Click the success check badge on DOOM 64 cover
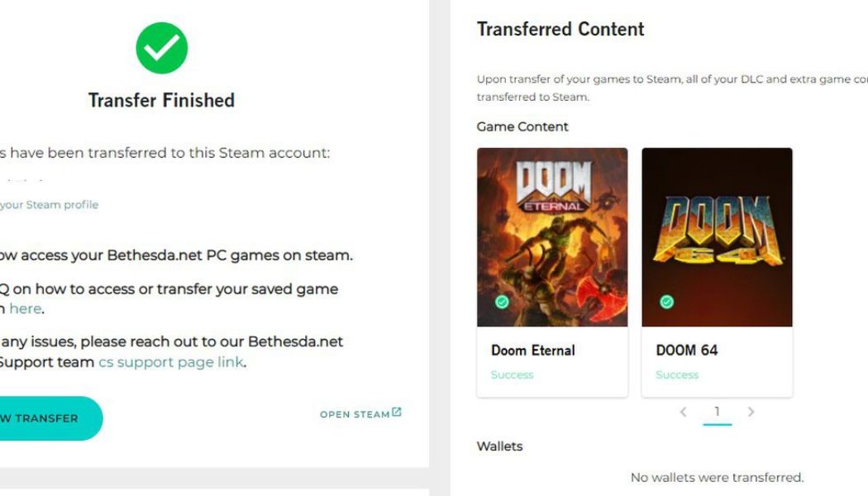 coord(665,303)
